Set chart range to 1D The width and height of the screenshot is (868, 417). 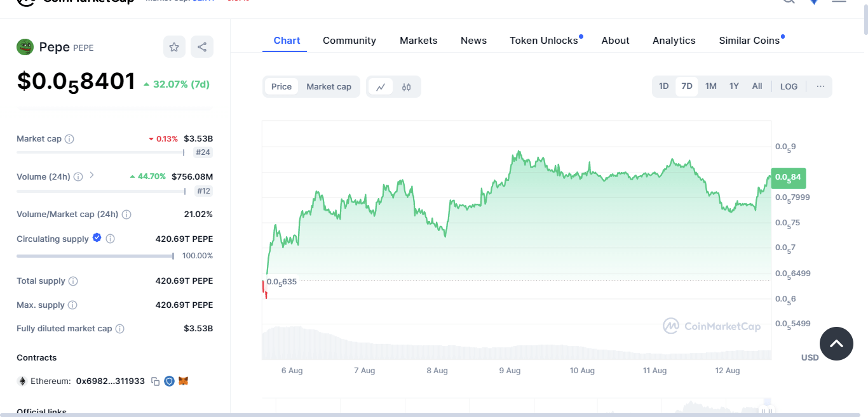coord(663,86)
